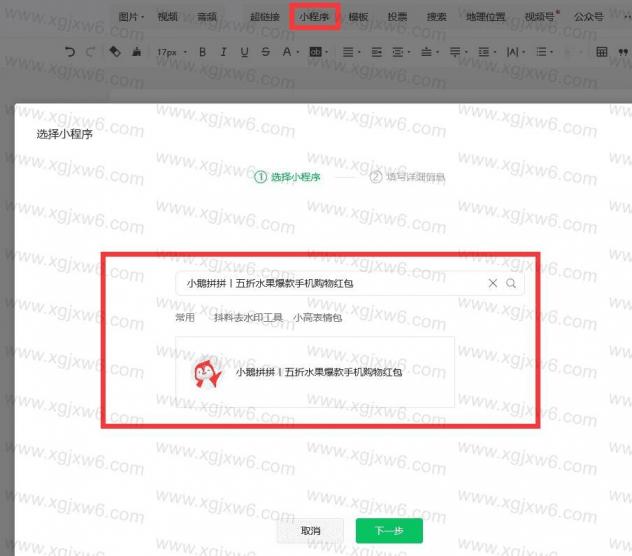Screen dimensions: 632x556
Task: Open the side margin indent options
Action: (398, 52)
